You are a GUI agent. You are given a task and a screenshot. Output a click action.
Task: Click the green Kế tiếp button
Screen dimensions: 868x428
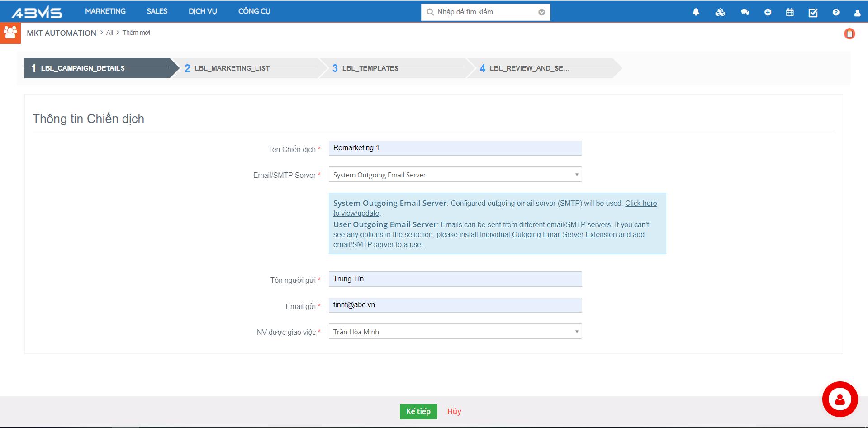(418, 411)
